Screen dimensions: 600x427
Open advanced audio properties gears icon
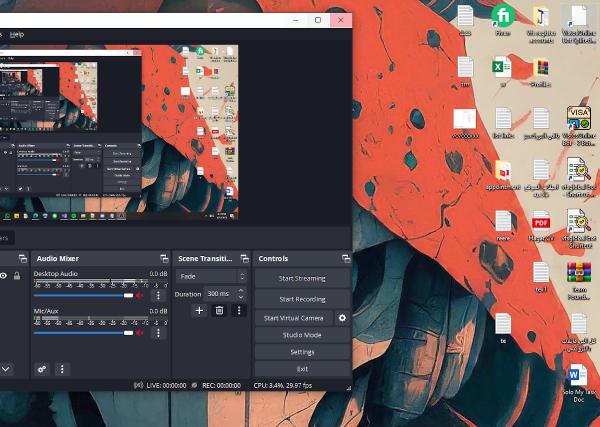42,369
